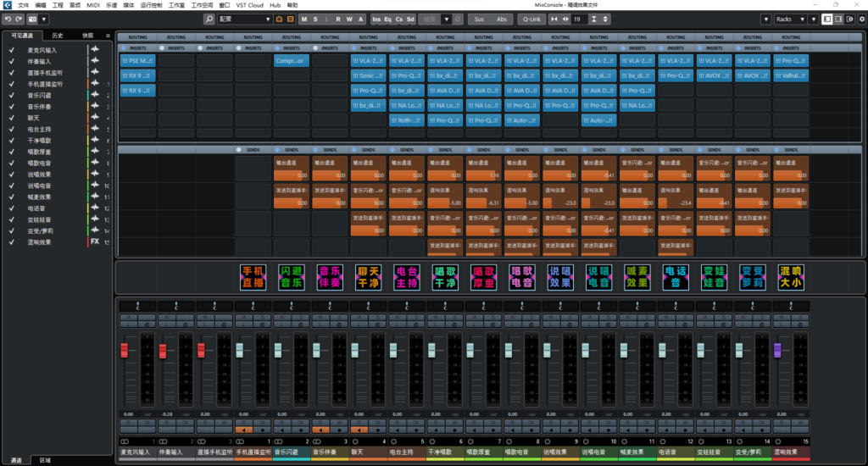The image size is (868, 466).
Task: Click the global Solo (S) state button
Action: (316, 19)
